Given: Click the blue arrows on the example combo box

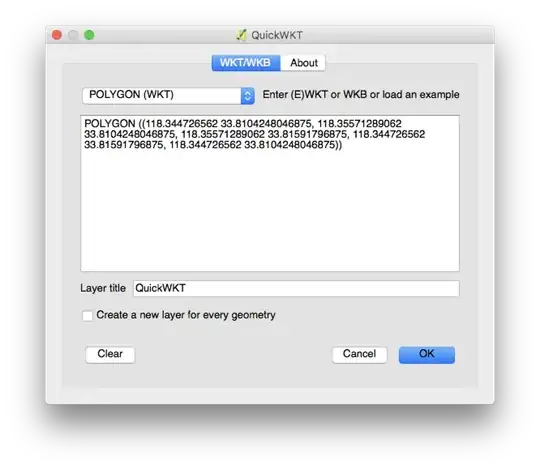Looking at the screenshot, I should (x=248, y=96).
